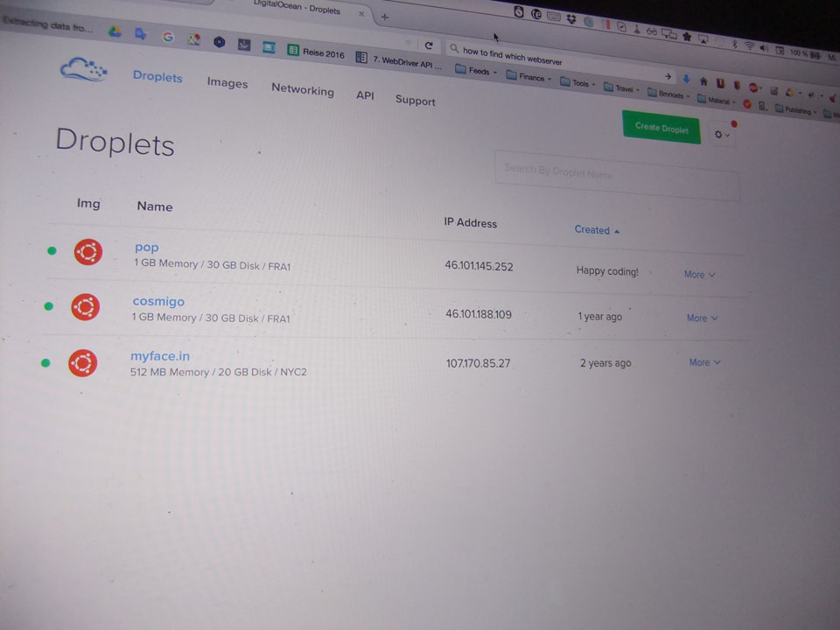Click the Ubuntu icon for cosmigo droplet
The height and width of the screenshot is (630, 840).
pyautogui.click(x=85, y=307)
